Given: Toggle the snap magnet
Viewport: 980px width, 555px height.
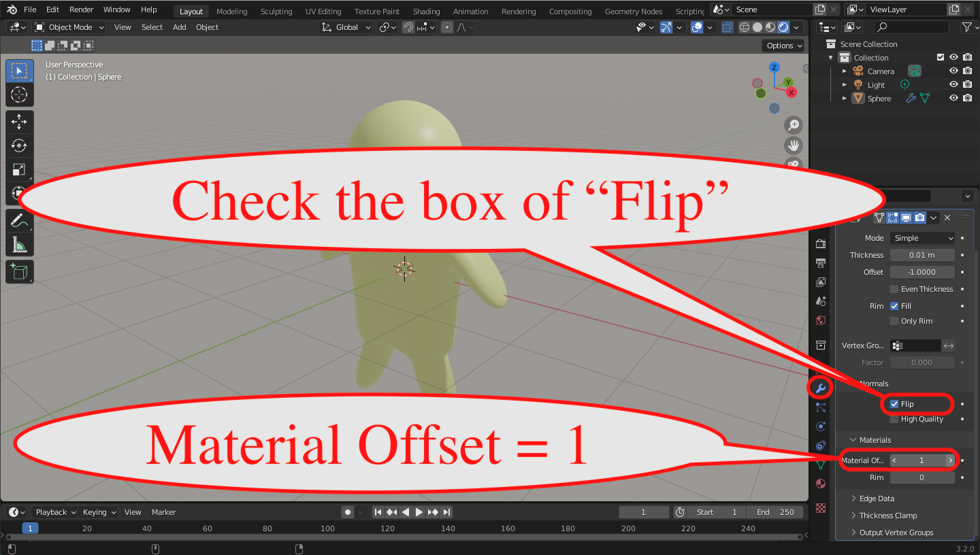Looking at the screenshot, I should 408,27.
